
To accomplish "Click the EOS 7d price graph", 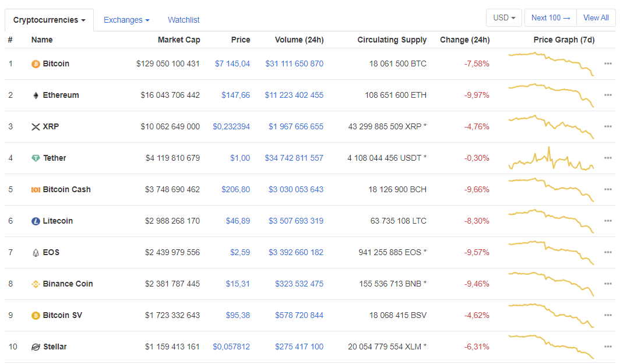I will click(551, 253).
